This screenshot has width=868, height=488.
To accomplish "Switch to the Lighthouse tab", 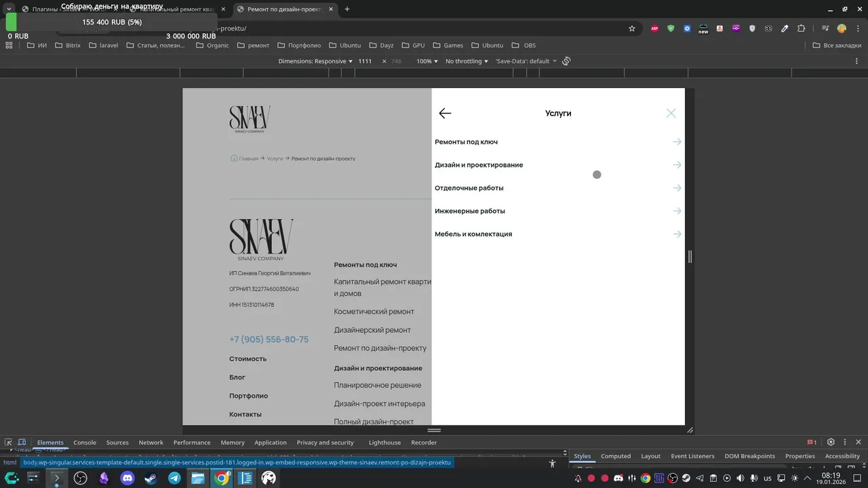I will tap(384, 443).
